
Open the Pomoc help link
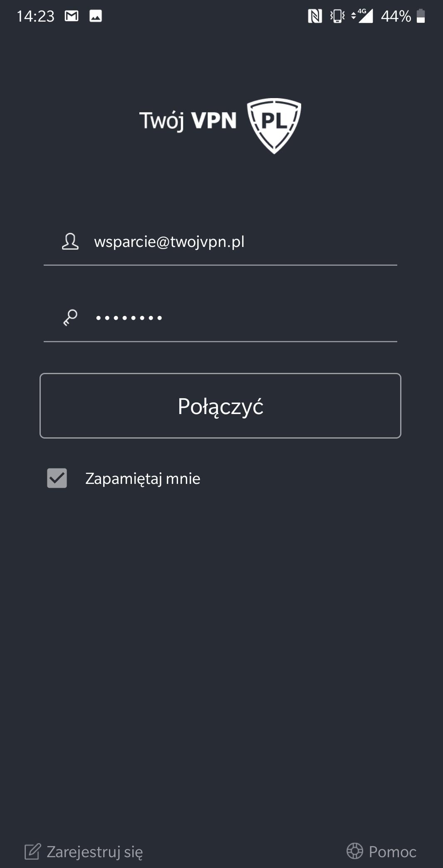coord(393,851)
